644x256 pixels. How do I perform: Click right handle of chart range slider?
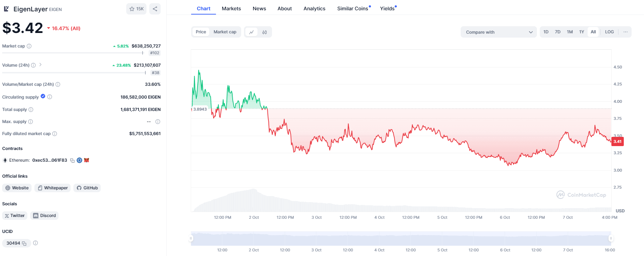point(611,238)
